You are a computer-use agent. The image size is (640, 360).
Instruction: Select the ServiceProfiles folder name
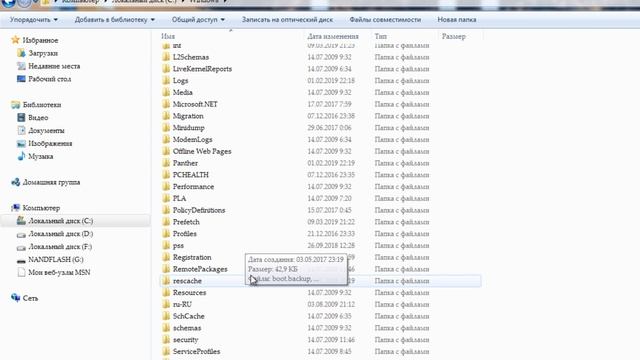pos(196,351)
